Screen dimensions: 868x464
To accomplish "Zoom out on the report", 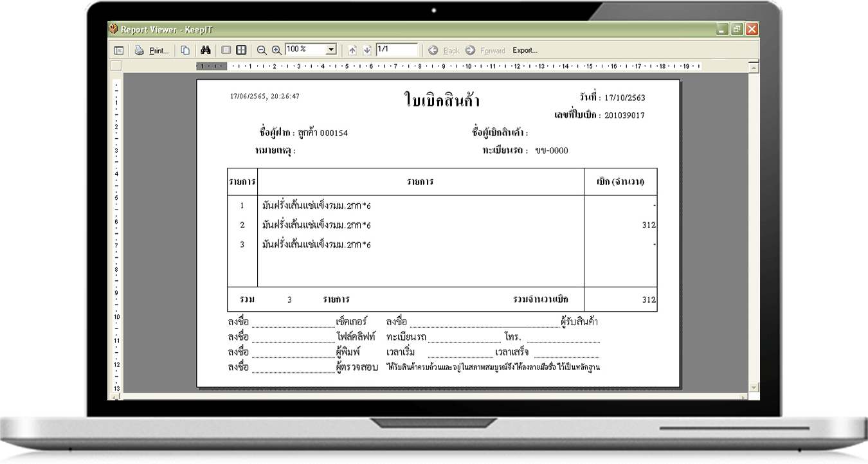I will pyautogui.click(x=262, y=50).
